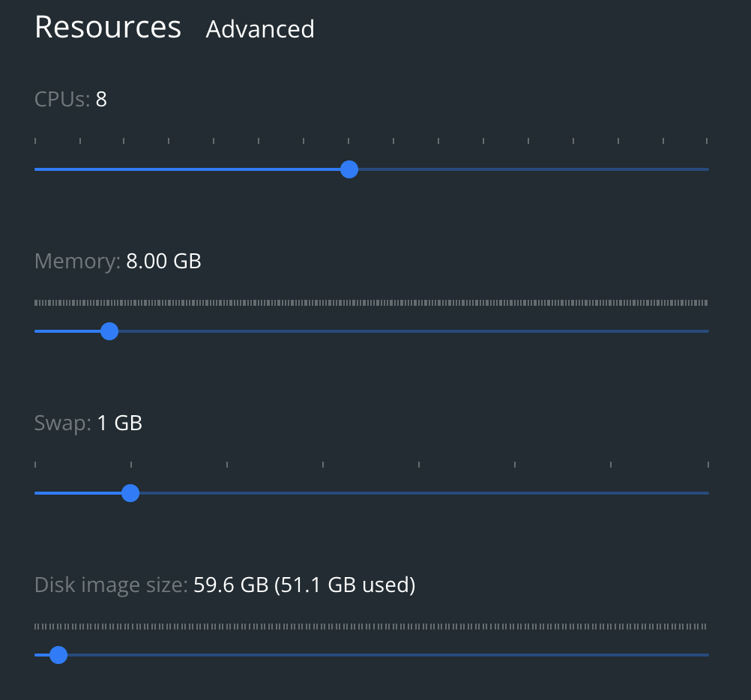
Task: Click the first tick mark above the Swap slider
Action: (36, 464)
